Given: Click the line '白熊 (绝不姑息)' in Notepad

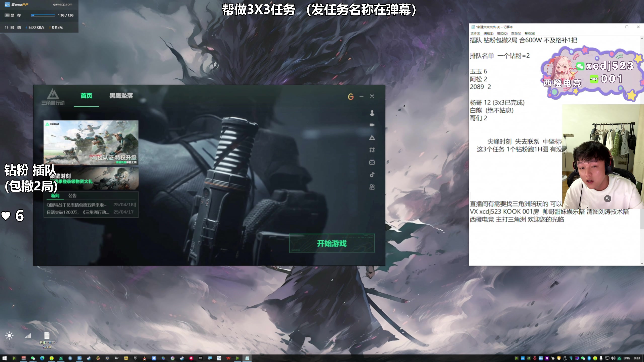Looking at the screenshot, I should 492,110.
